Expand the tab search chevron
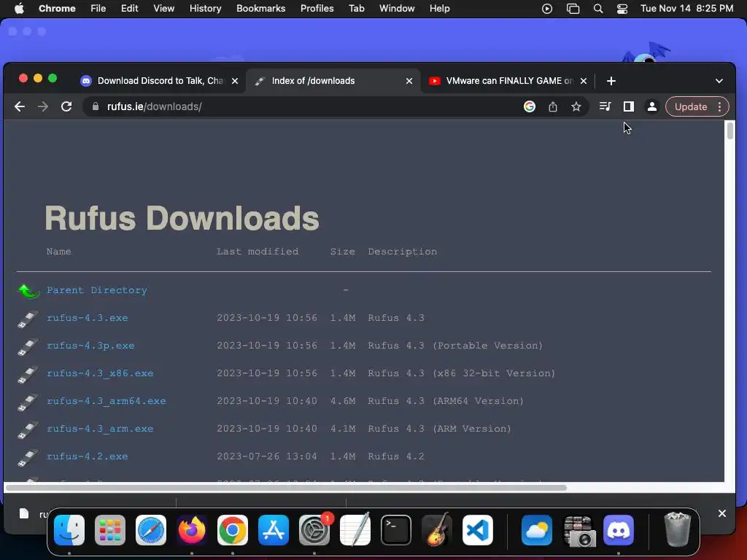 (719, 81)
